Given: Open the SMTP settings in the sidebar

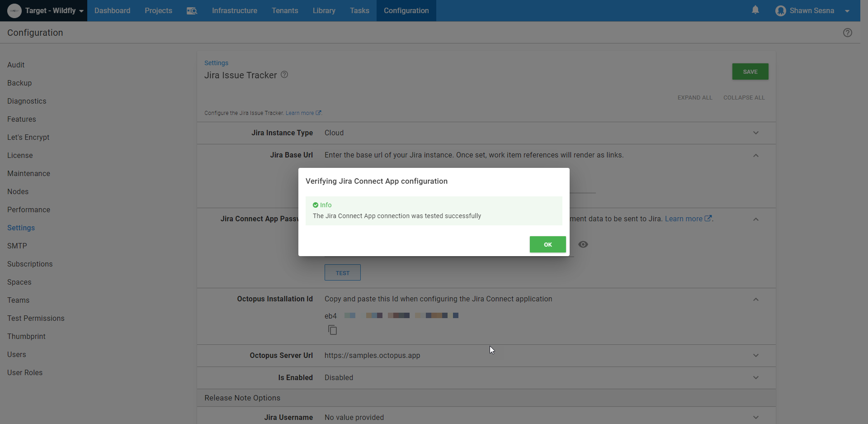Looking at the screenshot, I should click(17, 246).
